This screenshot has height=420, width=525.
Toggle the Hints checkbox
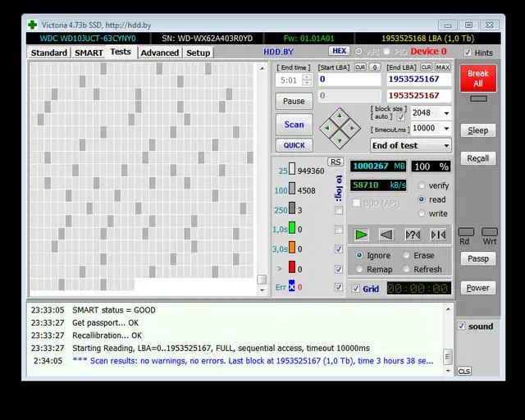coord(468,52)
